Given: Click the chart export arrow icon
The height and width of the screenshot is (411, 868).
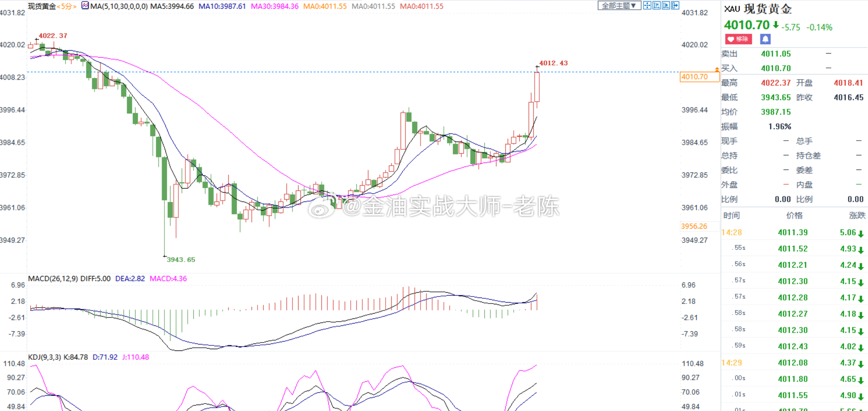Looking at the screenshot, I should click(x=675, y=6).
